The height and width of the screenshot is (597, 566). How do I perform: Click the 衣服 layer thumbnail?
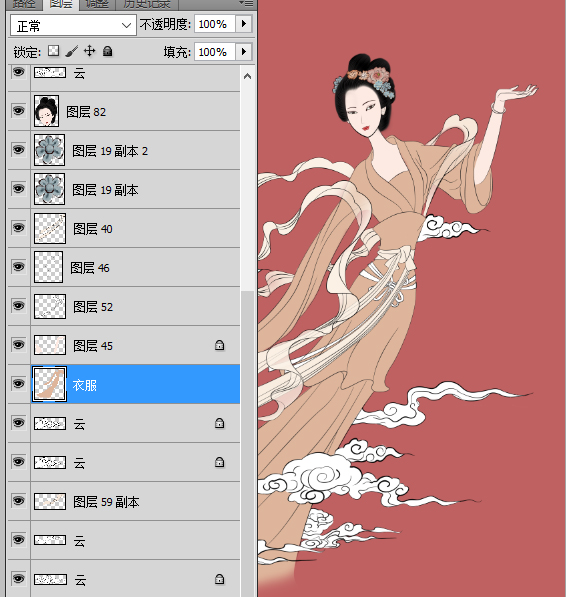click(x=49, y=384)
